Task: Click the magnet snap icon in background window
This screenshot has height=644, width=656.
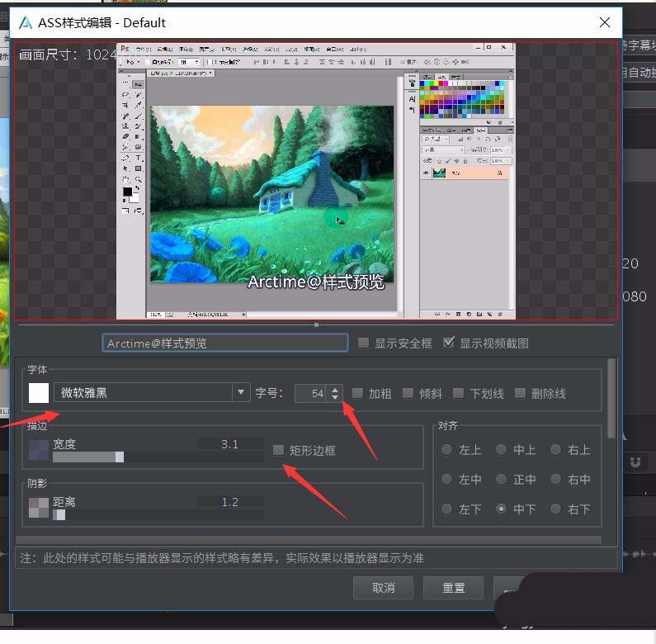Action: coord(635,462)
